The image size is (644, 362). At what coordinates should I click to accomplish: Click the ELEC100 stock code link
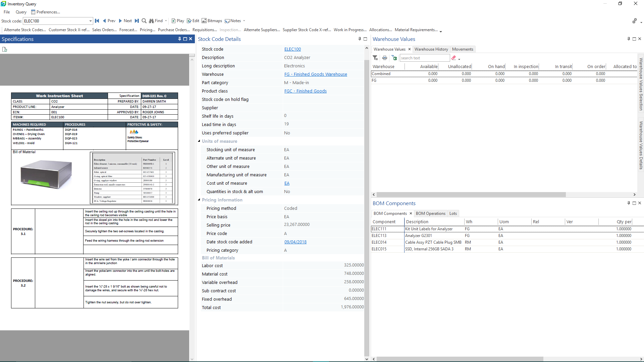pos(292,49)
